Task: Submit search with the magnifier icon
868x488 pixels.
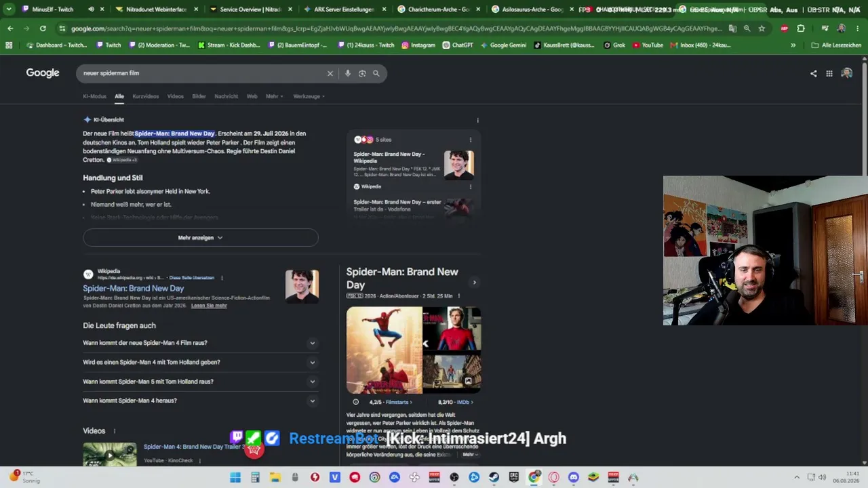Action: click(x=376, y=73)
